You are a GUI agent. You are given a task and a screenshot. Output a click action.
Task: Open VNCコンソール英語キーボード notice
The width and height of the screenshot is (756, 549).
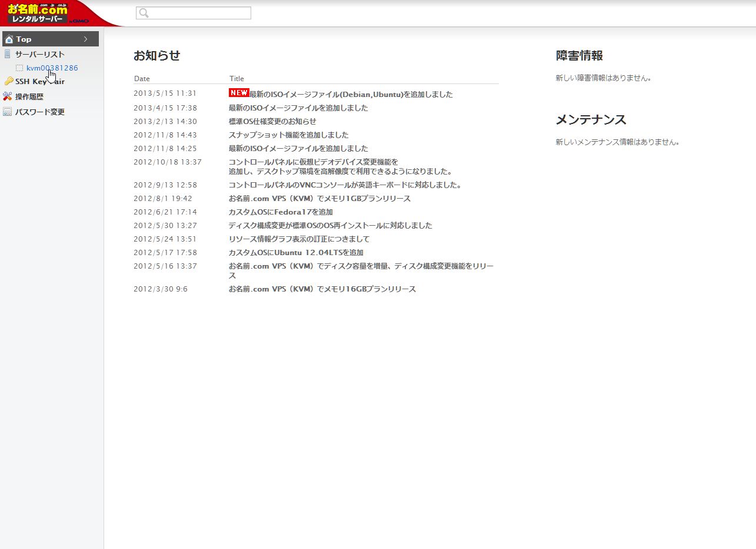[345, 185]
